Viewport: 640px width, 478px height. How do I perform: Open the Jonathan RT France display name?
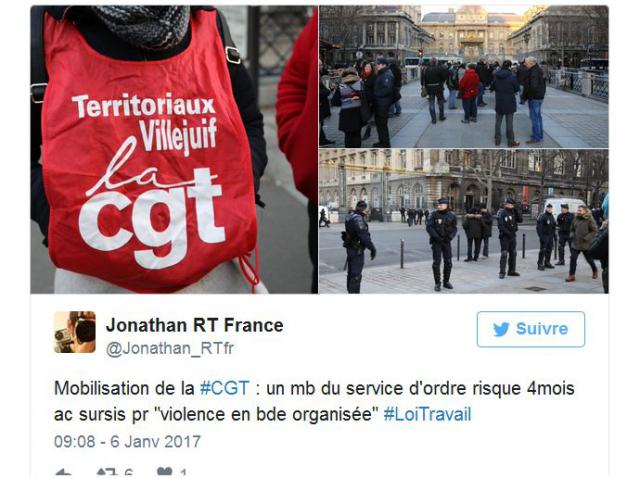pos(194,325)
